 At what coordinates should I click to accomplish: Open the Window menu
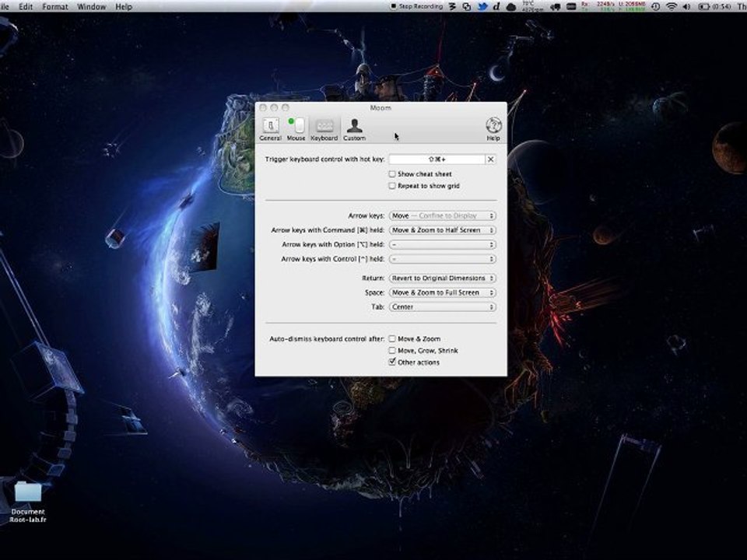[92, 6]
